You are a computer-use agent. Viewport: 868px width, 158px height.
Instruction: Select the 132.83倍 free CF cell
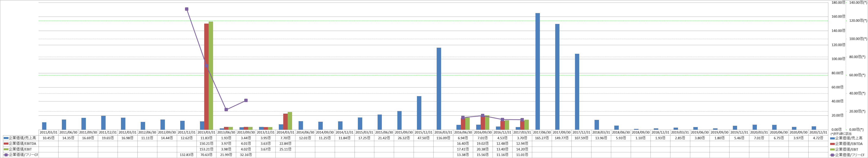click(x=187, y=155)
